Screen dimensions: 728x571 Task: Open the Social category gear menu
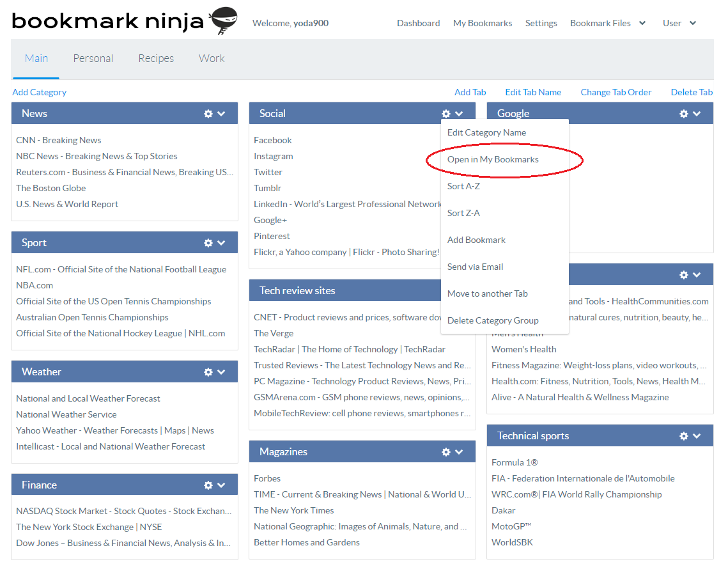[446, 113]
